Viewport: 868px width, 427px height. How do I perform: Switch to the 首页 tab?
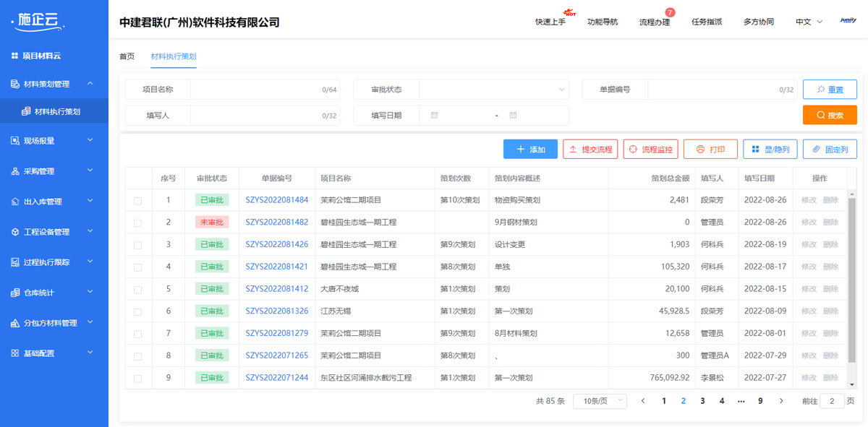point(127,56)
